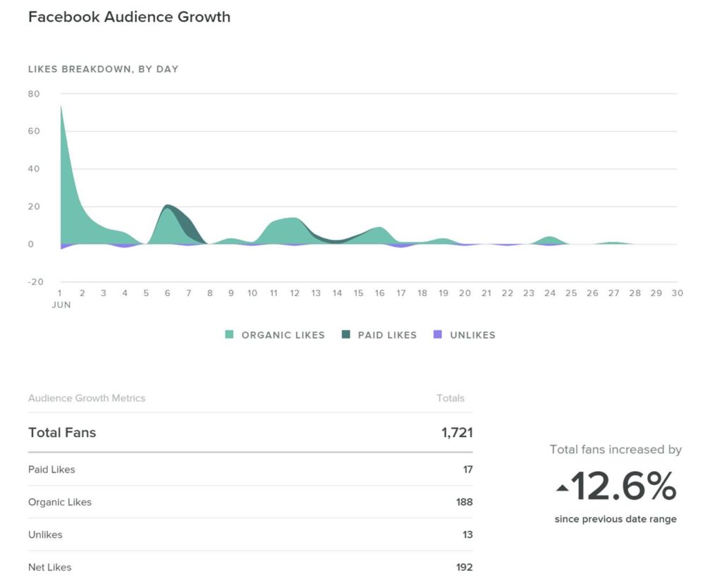Image resolution: width=722 pixels, height=588 pixels.
Task: Click the Unlikes row label in table
Action: tap(45, 534)
